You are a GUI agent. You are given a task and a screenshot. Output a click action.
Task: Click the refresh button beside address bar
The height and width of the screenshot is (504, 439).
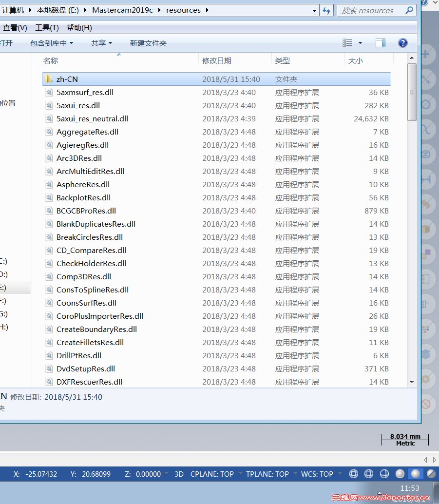click(326, 11)
